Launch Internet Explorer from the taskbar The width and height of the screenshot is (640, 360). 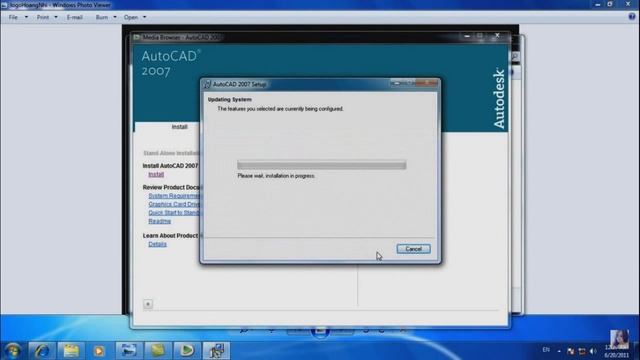tap(42, 351)
